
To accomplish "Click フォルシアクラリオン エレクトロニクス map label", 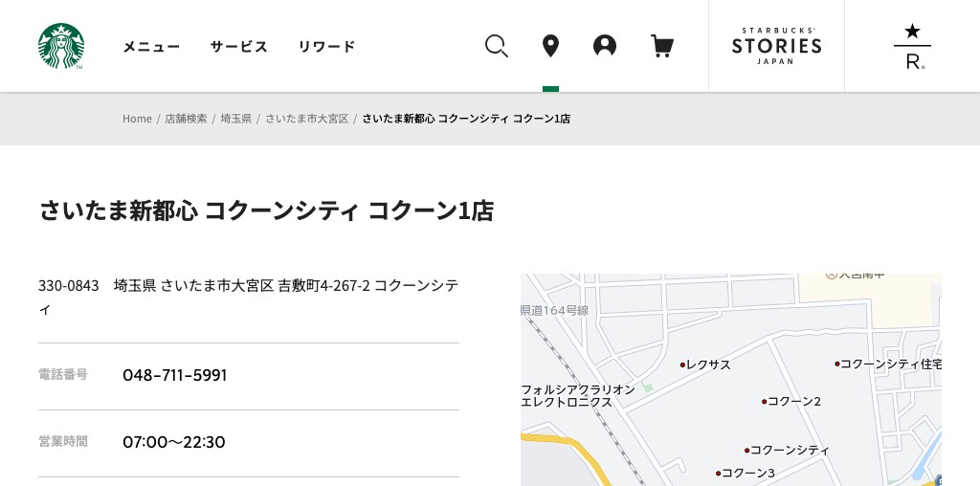I will [x=578, y=396].
